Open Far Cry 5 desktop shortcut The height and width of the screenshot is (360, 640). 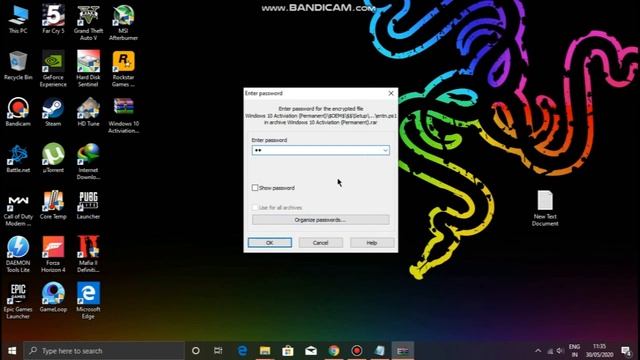point(53,20)
